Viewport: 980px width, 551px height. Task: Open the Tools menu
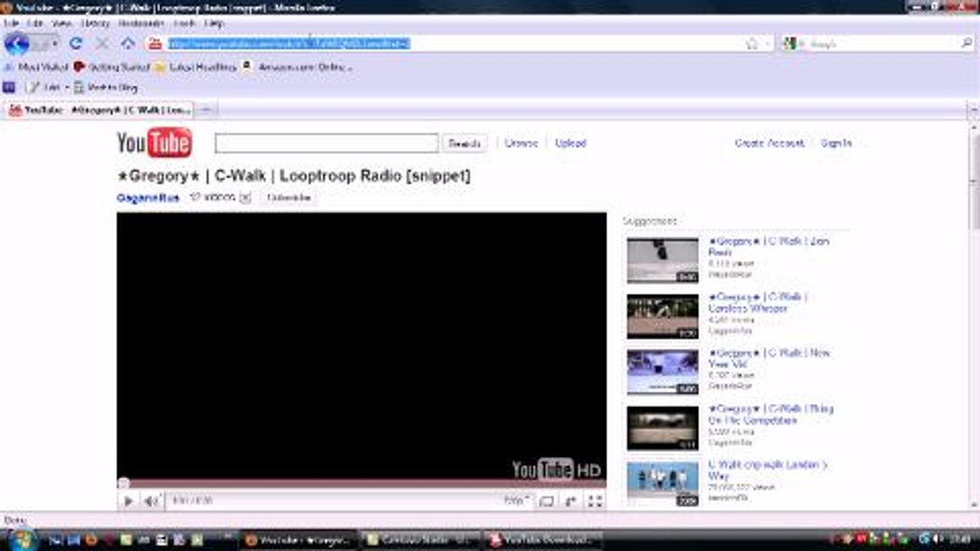click(x=184, y=24)
